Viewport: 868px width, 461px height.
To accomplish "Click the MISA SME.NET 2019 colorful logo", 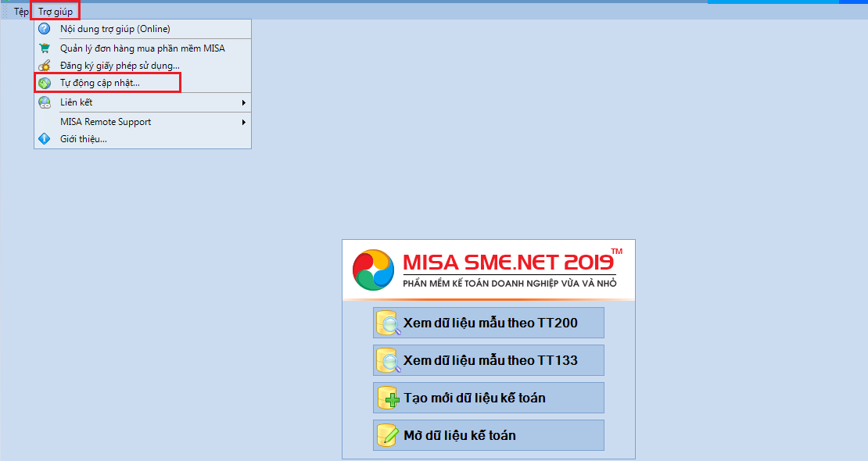I will (374, 270).
